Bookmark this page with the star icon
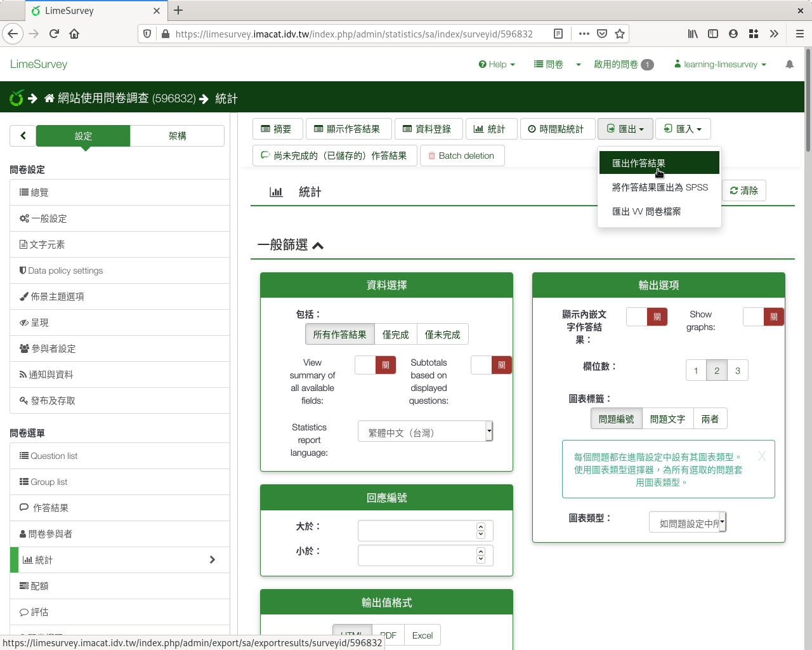The image size is (812, 650). [x=620, y=34]
